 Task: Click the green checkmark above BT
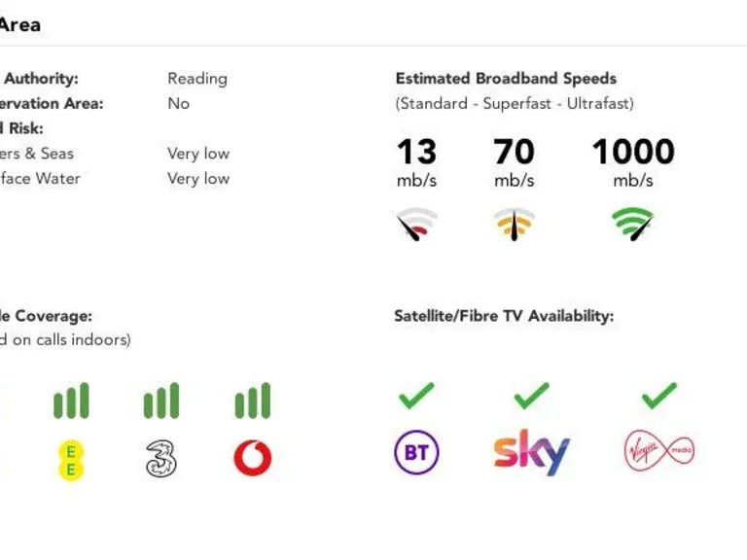[x=416, y=396]
